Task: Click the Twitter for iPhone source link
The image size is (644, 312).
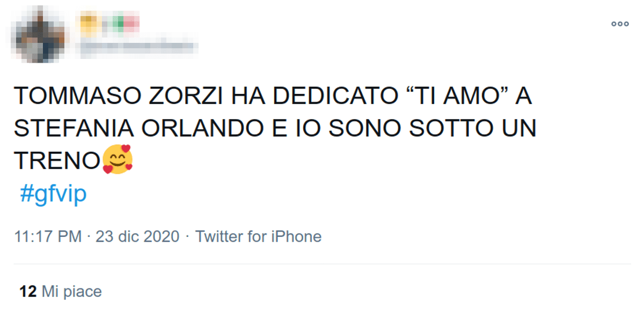Action: pyautogui.click(x=258, y=236)
